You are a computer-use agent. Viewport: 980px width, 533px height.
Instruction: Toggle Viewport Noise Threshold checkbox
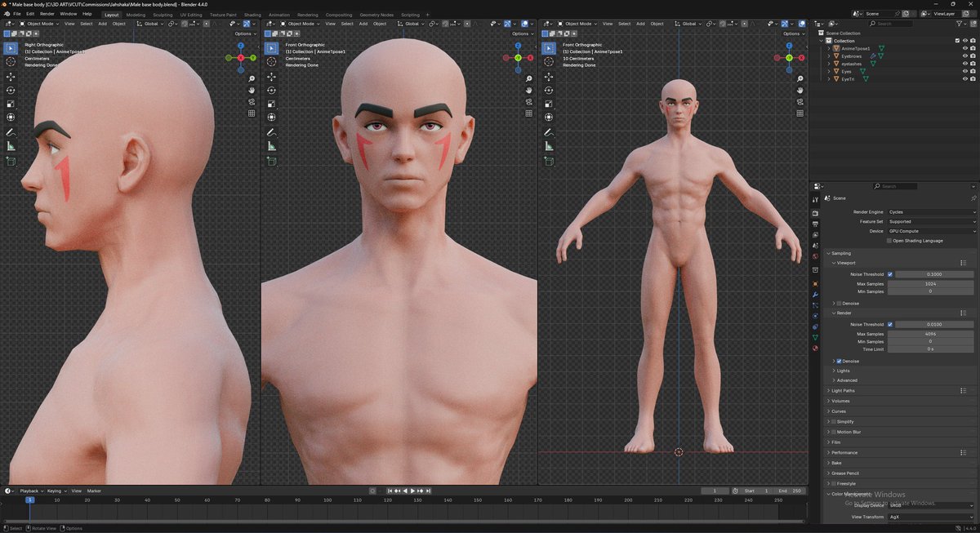click(x=890, y=274)
